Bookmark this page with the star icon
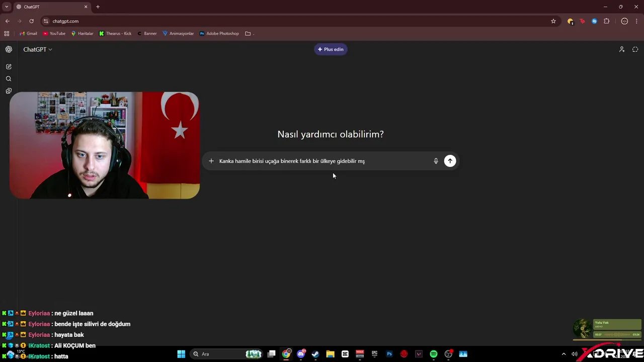This screenshot has height=362, width=644. (553, 21)
